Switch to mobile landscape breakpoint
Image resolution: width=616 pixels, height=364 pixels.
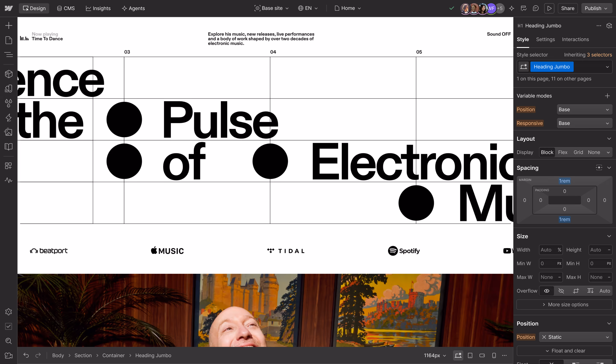[x=482, y=355]
